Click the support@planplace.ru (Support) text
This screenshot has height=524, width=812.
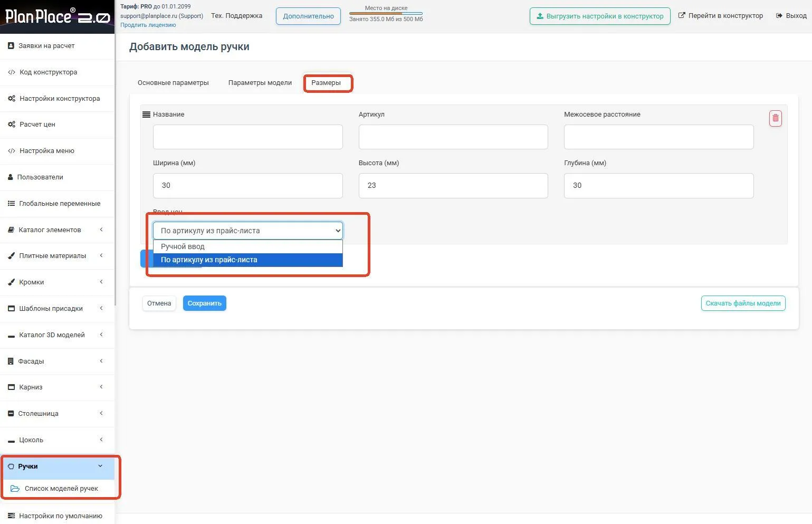tap(161, 16)
